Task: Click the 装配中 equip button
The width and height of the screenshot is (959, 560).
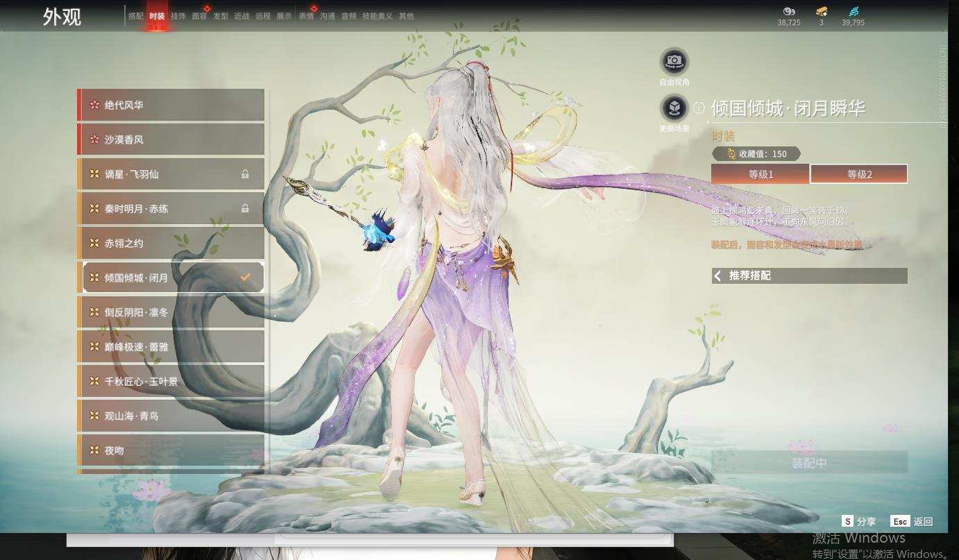Action: (x=809, y=463)
